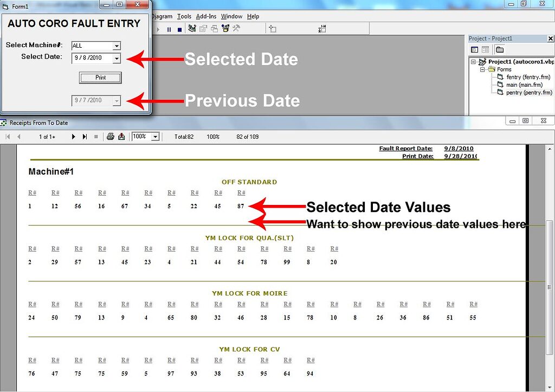
Task: Open the Project Explorer toolbar icon
Action: [x=191, y=29]
